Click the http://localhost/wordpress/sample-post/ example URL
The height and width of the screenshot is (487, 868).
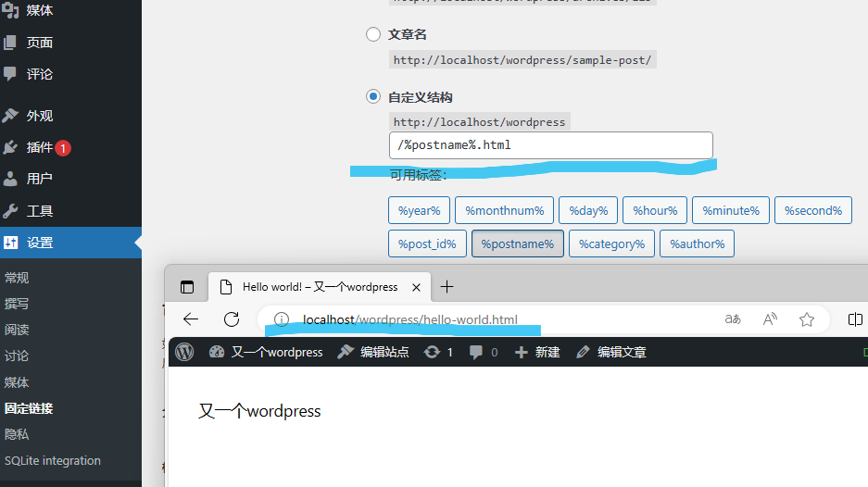tap(522, 60)
